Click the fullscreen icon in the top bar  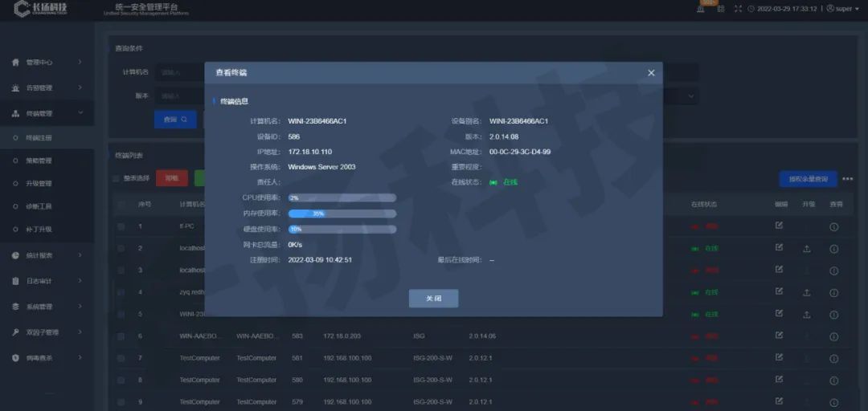[738, 9]
